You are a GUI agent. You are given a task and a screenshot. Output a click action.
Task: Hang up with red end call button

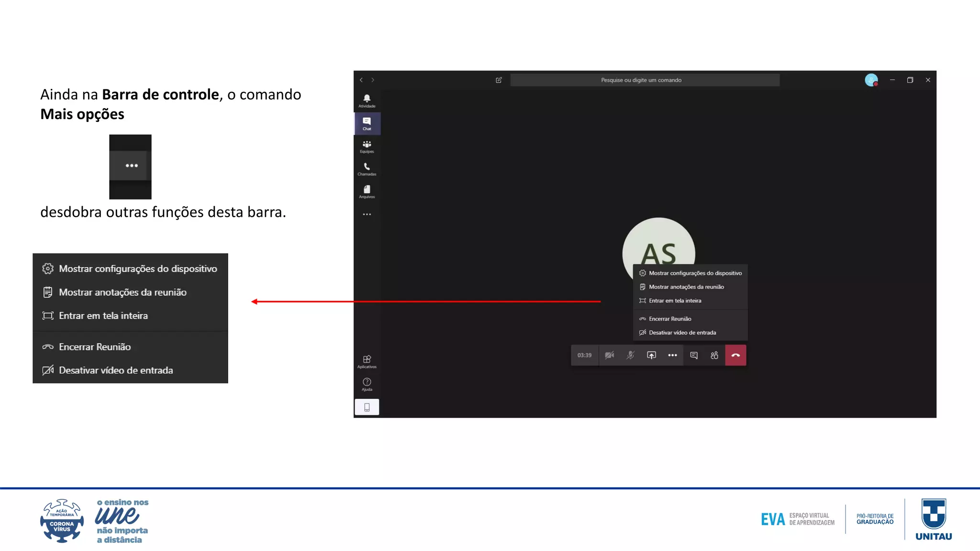tap(735, 355)
